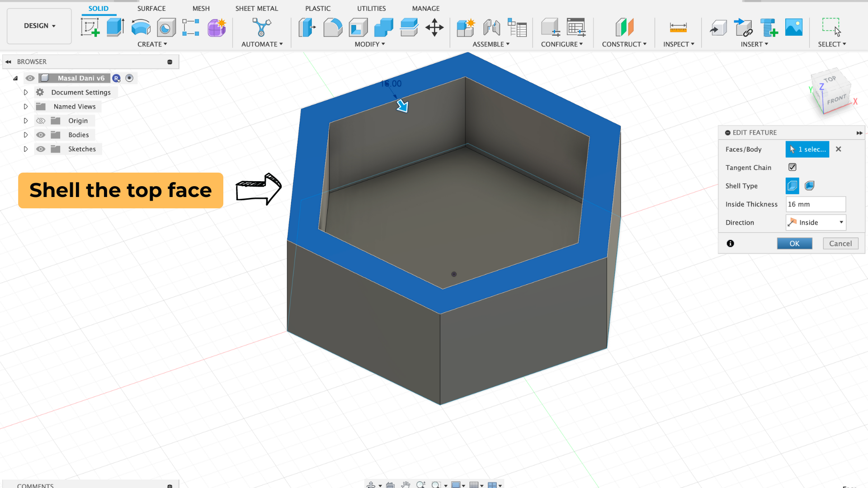Click the Create Sketch icon

pos(90,28)
